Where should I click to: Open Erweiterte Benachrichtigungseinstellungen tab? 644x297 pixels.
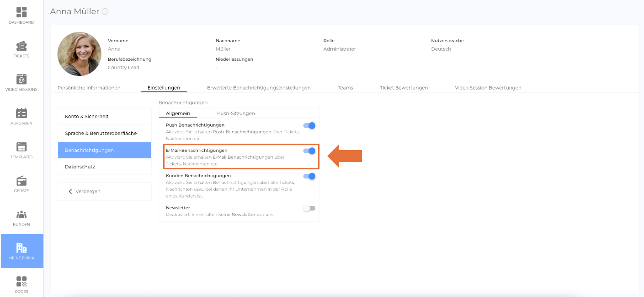pyautogui.click(x=259, y=88)
